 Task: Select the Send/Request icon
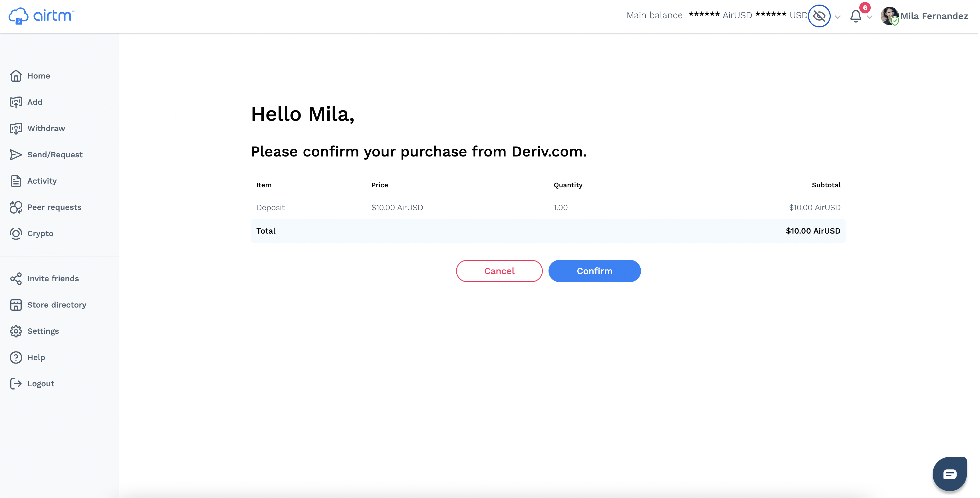(16, 154)
